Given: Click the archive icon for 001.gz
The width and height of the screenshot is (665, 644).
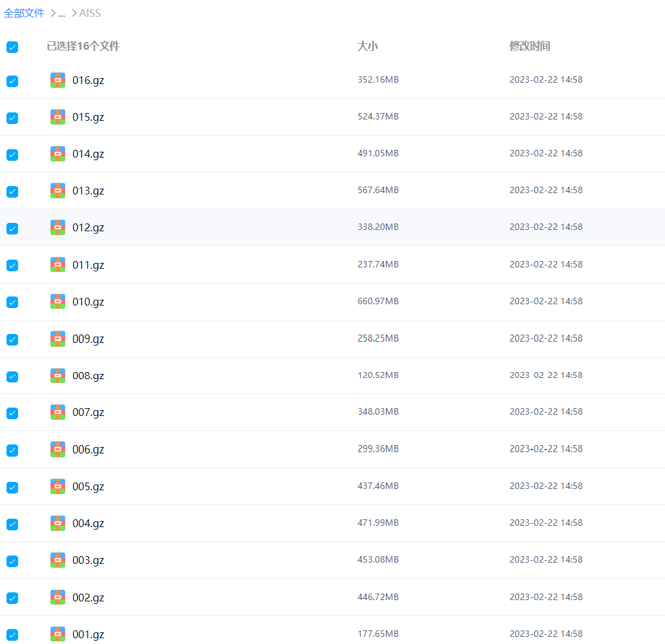Looking at the screenshot, I should 58,634.
